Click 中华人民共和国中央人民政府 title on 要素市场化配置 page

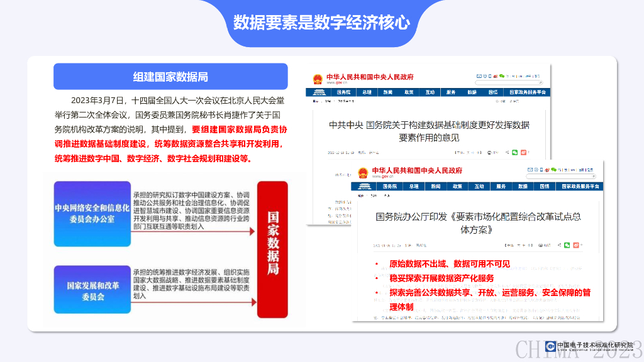[417, 170]
